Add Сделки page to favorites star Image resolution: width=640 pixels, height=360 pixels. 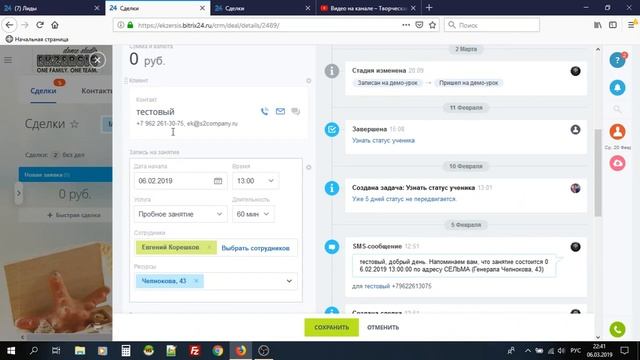pyautogui.click(x=74, y=124)
